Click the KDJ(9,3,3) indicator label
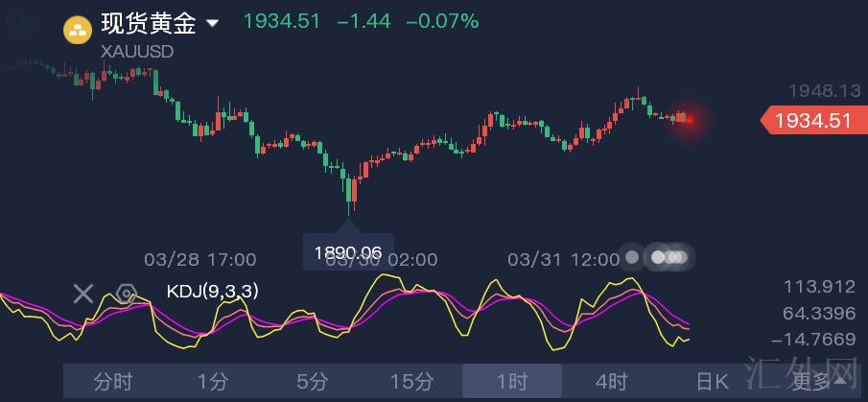This screenshot has width=868, height=402. (211, 291)
